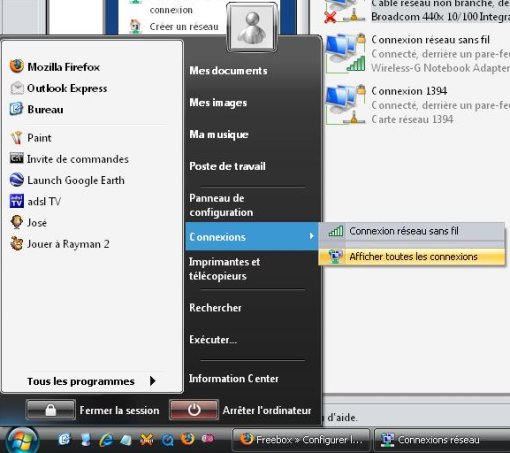Switch to Freebox Configurer taskbar window
The height and width of the screenshot is (453, 510).
(301, 440)
